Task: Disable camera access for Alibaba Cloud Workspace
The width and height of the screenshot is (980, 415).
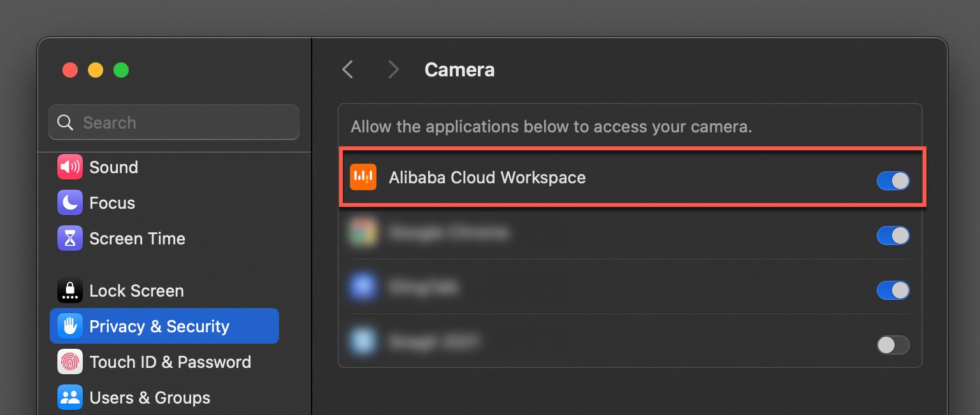Action: click(x=893, y=181)
